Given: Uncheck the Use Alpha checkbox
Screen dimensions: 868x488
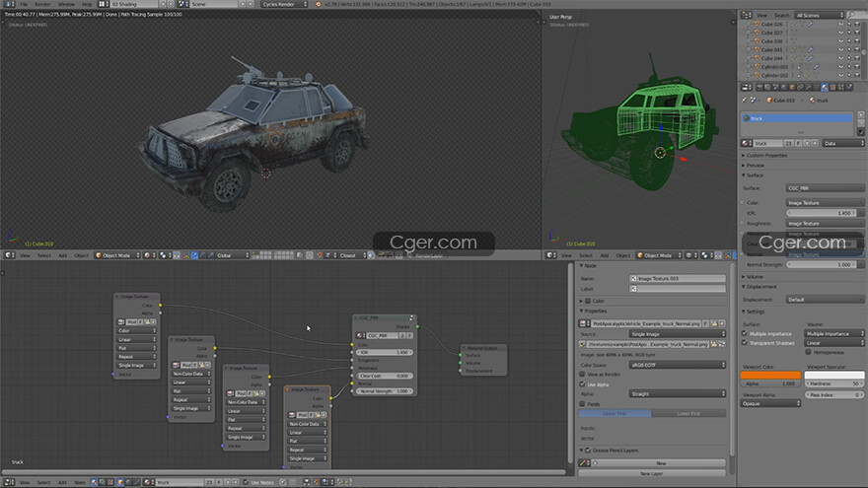Looking at the screenshot, I should tap(582, 383).
